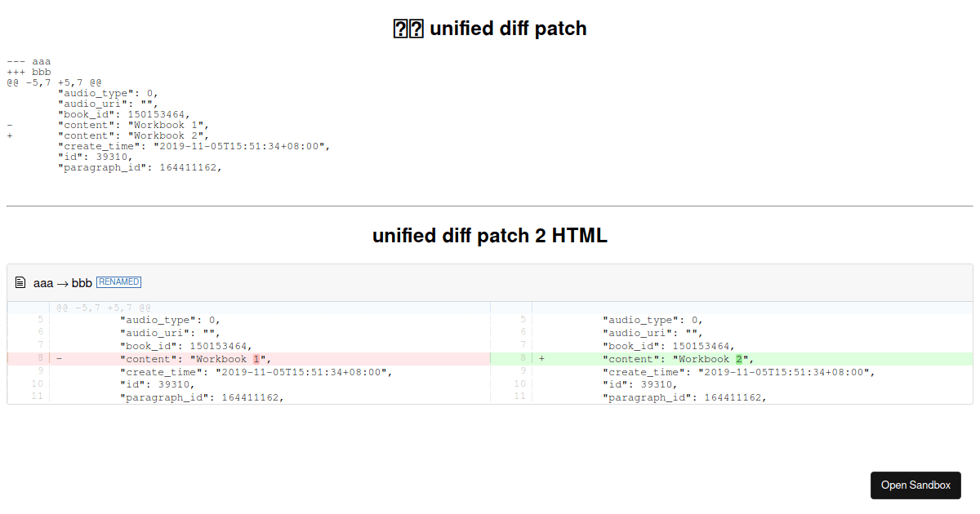This screenshot has width=980, height=514.
Task: Select the filename text aaa → bbb
Action: point(61,283)
